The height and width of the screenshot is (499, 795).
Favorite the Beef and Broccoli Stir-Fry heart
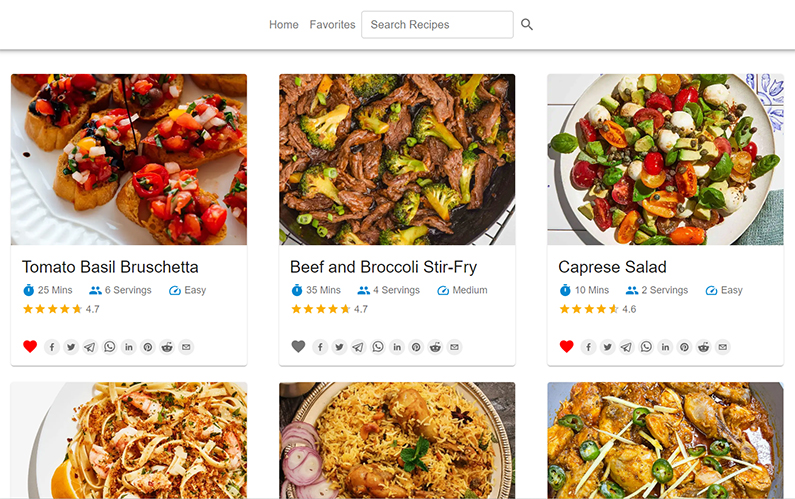tap(298, 347)
